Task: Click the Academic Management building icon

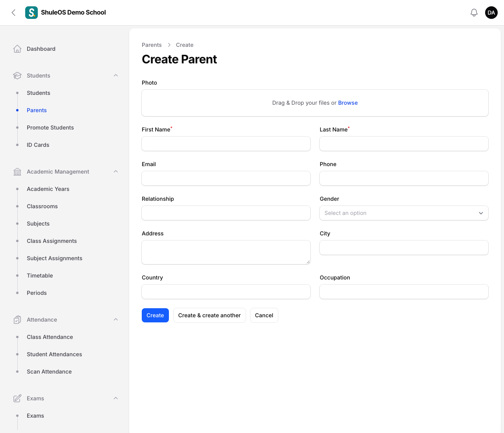Action: click(17, 172)
